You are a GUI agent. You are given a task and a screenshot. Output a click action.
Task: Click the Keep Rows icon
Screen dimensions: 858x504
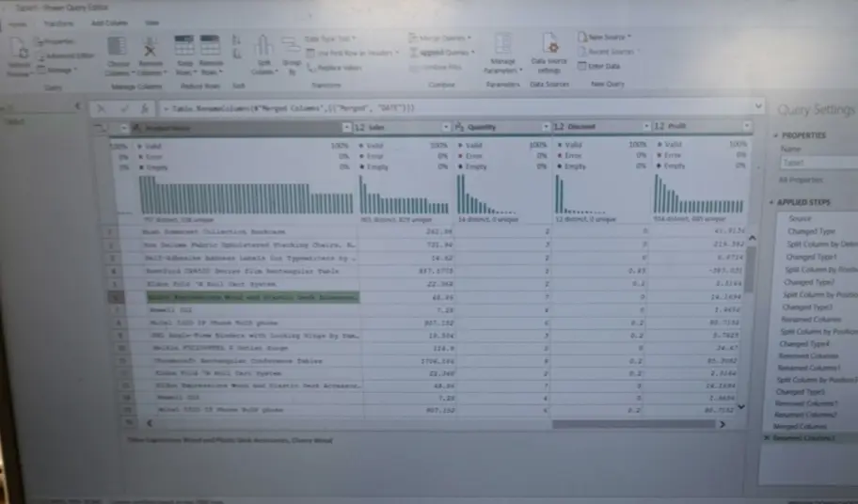coord(183,45)
